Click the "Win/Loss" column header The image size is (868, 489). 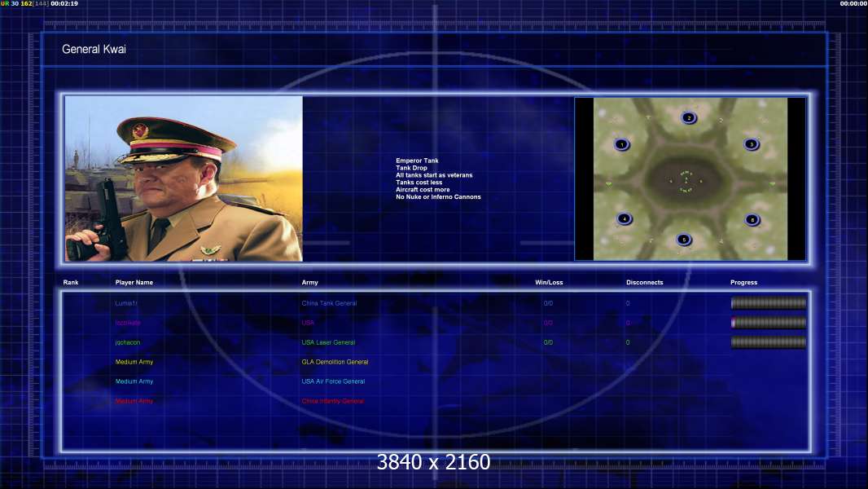(549, 283)
